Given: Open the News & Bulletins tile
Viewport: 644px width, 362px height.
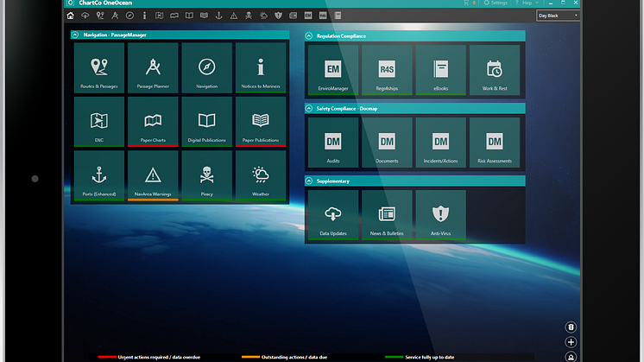Looking at the screenshot, I should [x=387, y=215].
